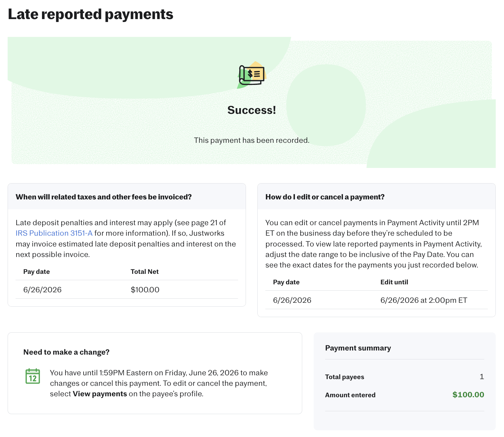Image resolution: width=504 pixels, height=437 pixels.
Task: Select the 'Late reported payments' page heading
Action: (x=91, y=14)
